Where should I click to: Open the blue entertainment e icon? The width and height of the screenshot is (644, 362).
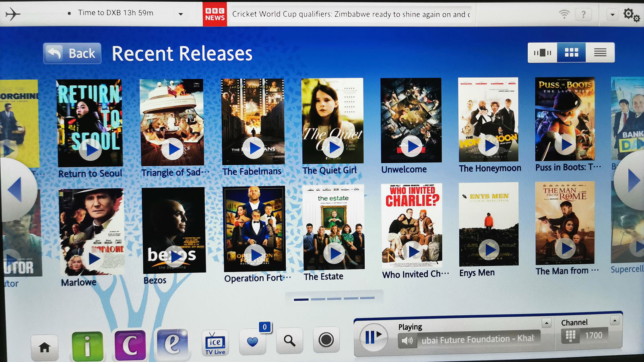click(172, 344)
